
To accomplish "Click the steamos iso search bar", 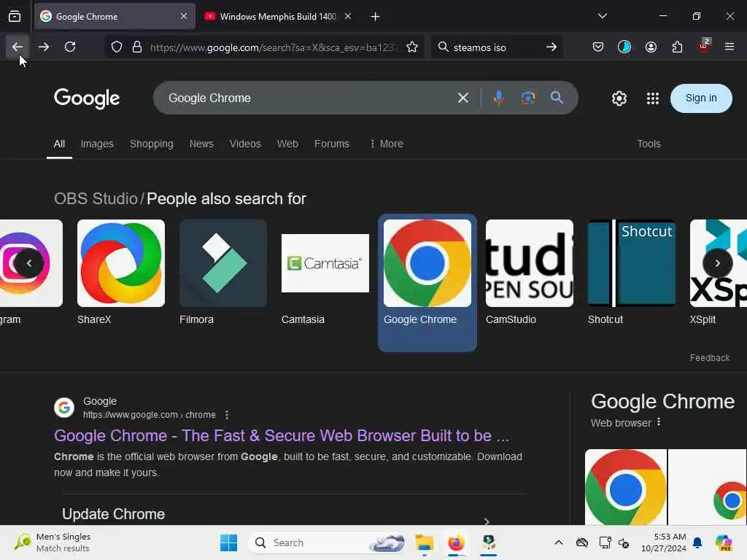I will click(497, 47).
